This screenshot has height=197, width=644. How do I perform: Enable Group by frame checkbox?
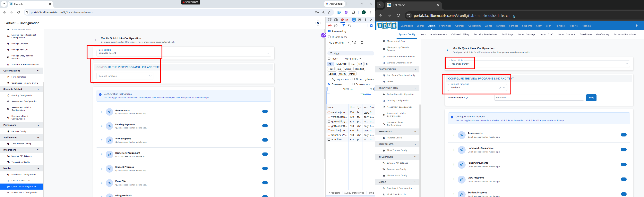tap(353, 79)
